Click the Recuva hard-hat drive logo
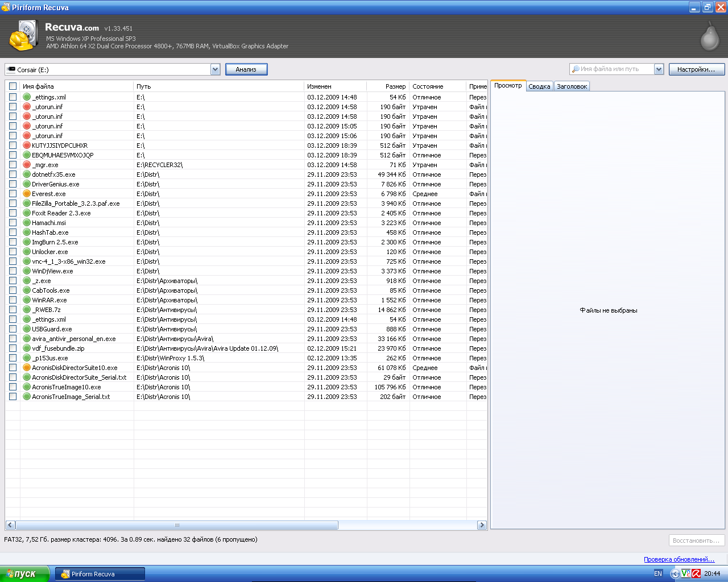The width and height of the screenshot is (728, 582). 23,36
